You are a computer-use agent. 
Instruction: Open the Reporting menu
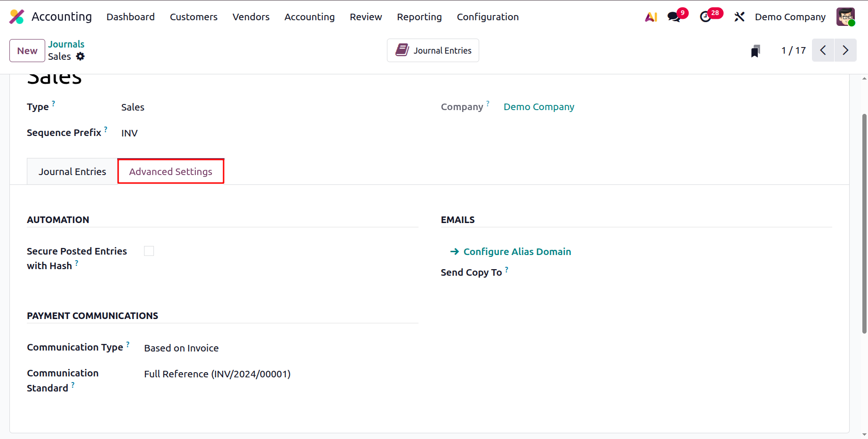[419, 17]
